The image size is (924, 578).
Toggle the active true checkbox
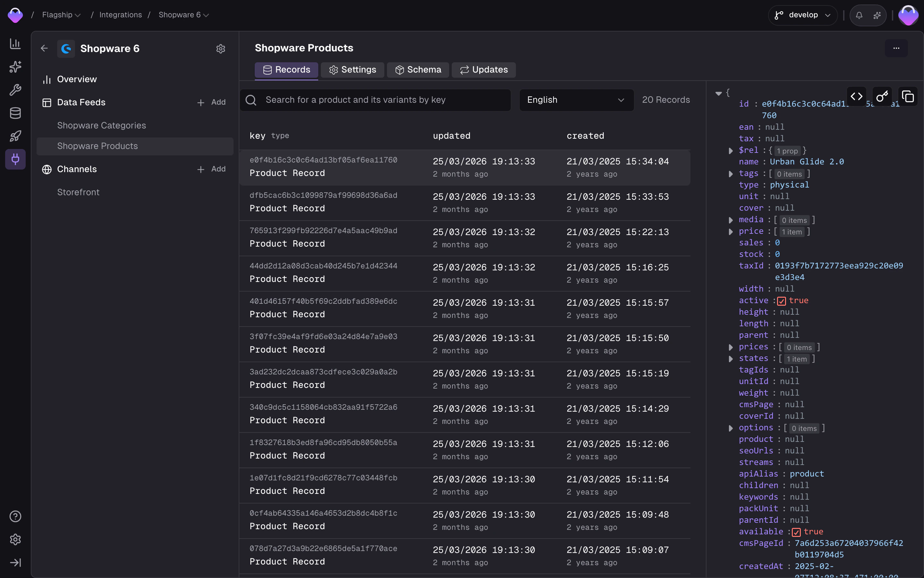click(x=781, y=301)
